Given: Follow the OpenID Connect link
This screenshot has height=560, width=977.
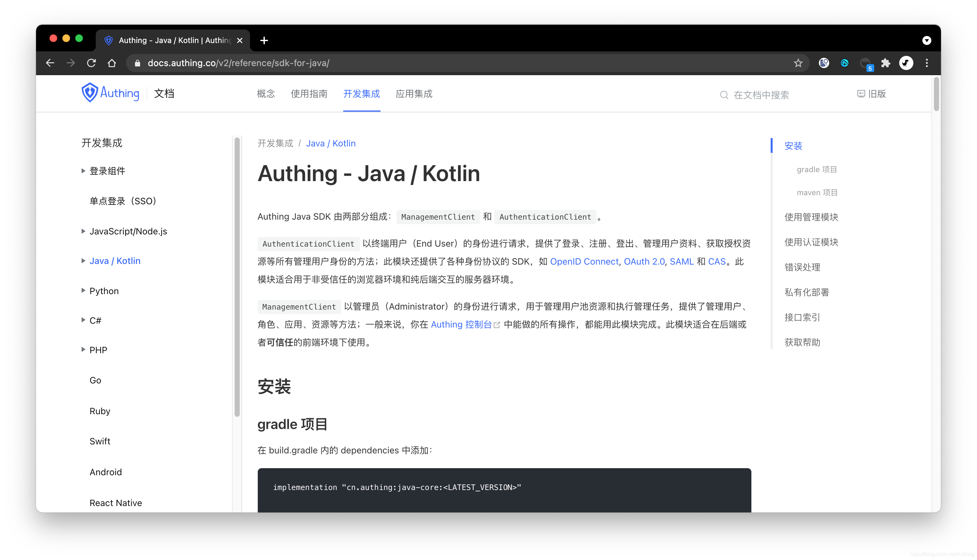Looking at the screenshot, I should click(584, 262).
